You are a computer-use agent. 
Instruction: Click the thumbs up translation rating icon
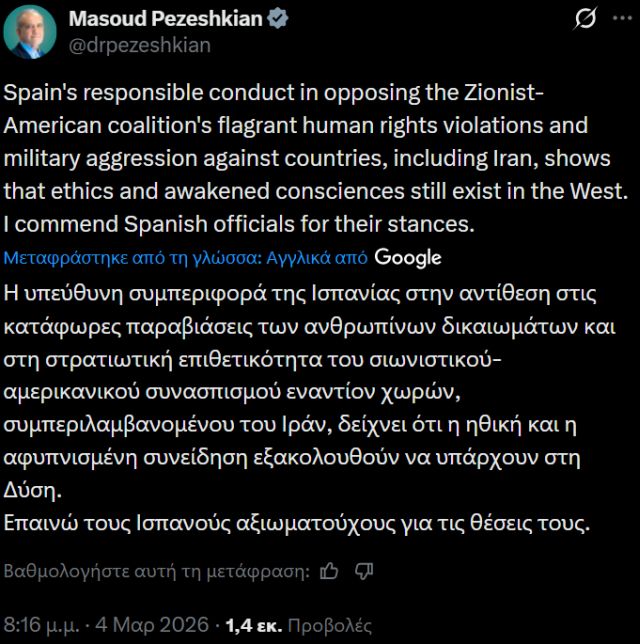tap(329, 571)
